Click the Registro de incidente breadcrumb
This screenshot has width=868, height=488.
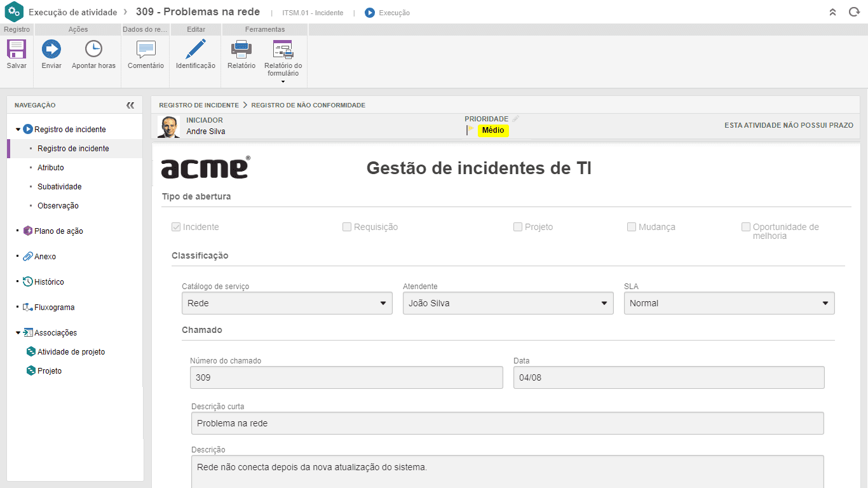(199, 105)
